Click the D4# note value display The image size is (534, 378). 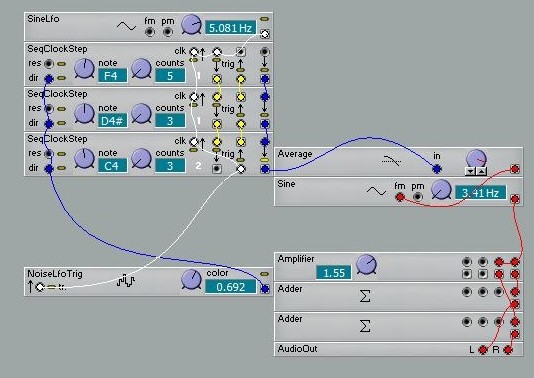pos(112,121)
